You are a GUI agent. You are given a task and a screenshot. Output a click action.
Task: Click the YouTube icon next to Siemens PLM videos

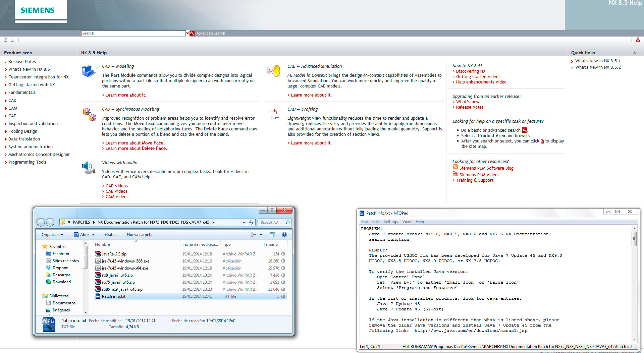point(455,174)
